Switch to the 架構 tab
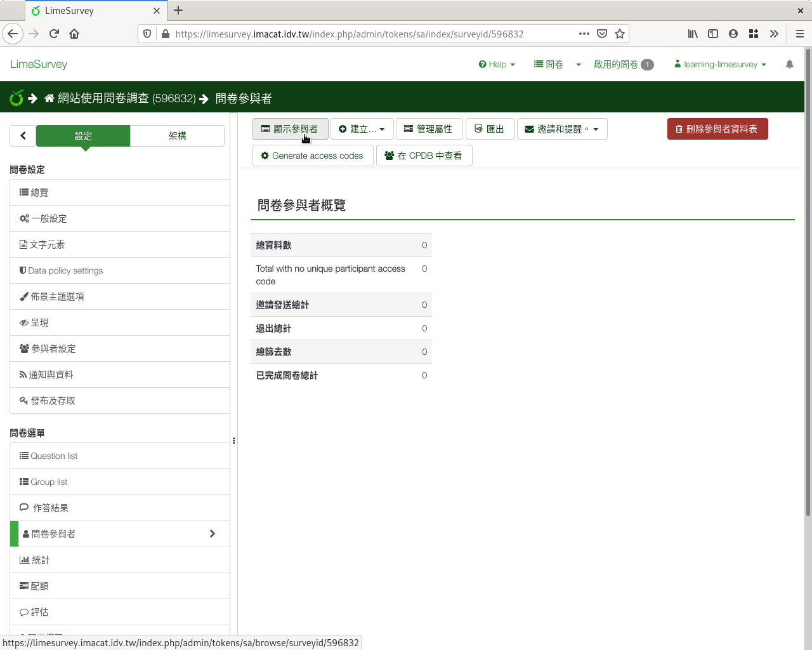The height and width of the screenshot is (650, 812). (178, 136)
